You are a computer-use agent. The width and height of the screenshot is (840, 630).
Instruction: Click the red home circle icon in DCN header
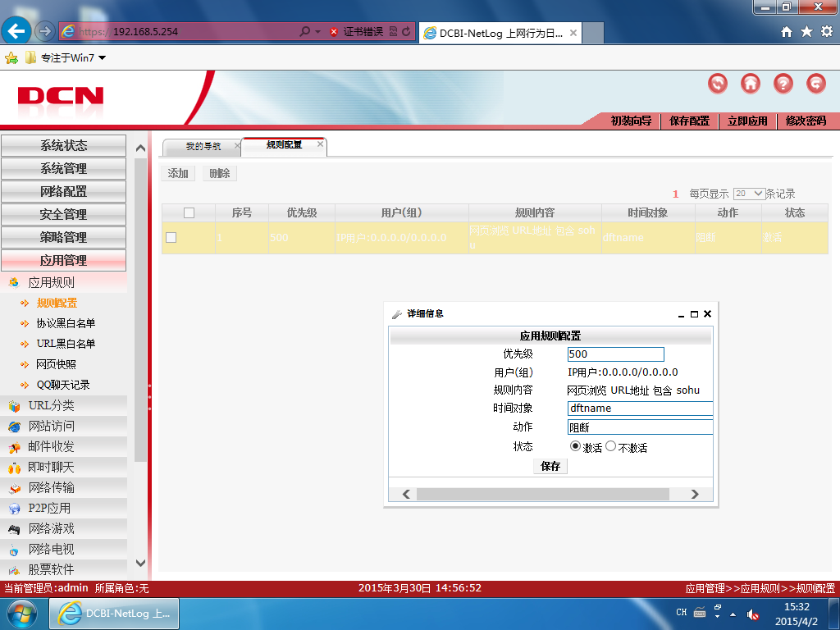pyautogui.click(x=750, y=84)
